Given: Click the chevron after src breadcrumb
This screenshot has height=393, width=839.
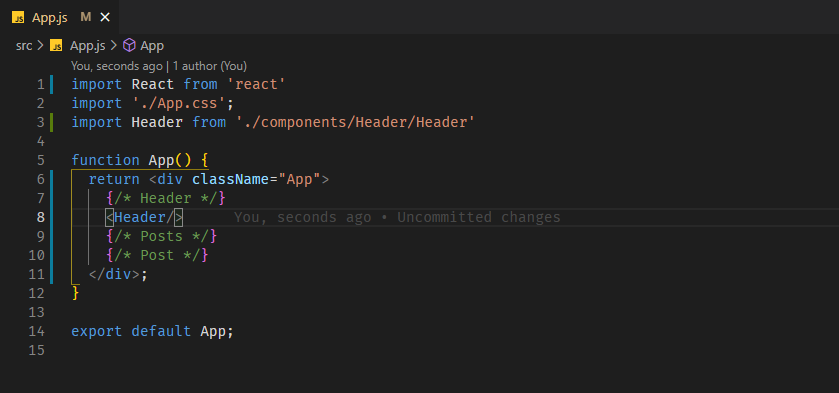Looking at the screenshot, I should point(41,46).
